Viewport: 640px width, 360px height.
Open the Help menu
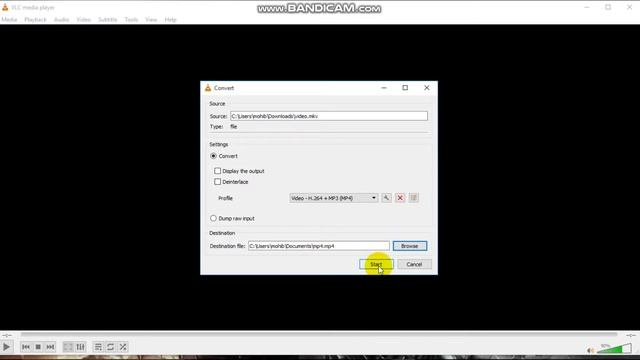click(x=171, y=20)
